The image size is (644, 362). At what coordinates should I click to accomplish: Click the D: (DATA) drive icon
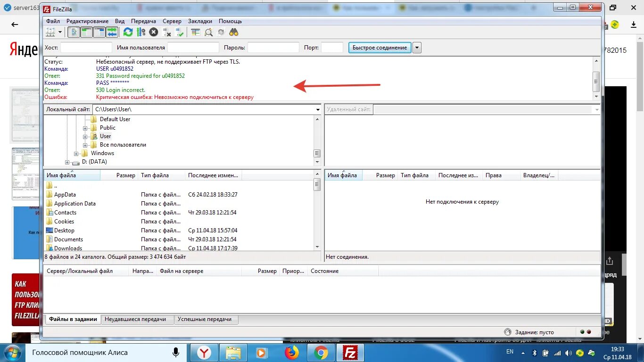(x=76, y=162)
